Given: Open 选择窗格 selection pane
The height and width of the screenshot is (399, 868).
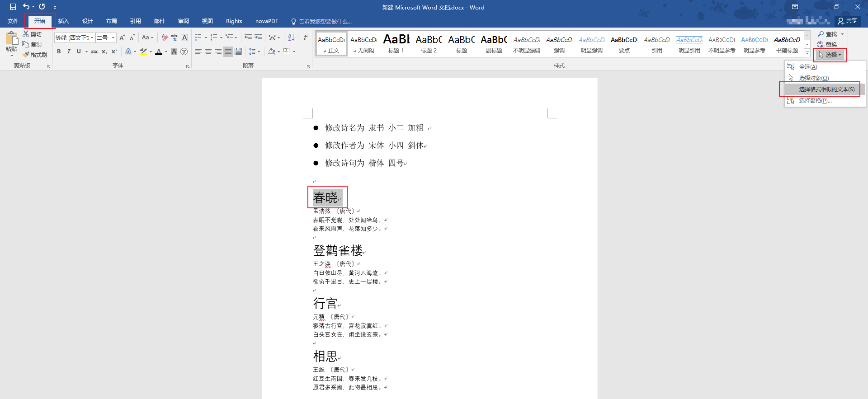Looking at the screenshot, I should [x=825, y=100].
